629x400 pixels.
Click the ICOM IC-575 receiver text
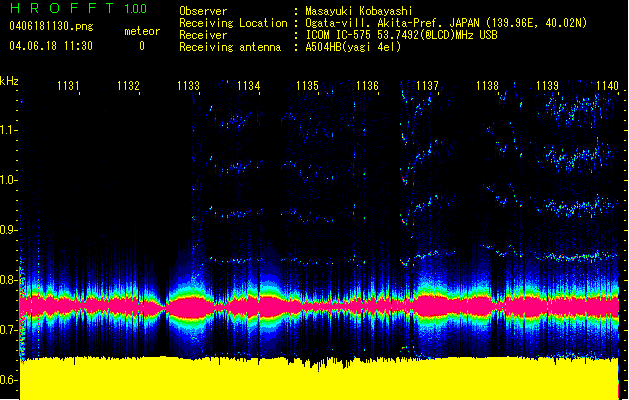(x=401, y=35)
